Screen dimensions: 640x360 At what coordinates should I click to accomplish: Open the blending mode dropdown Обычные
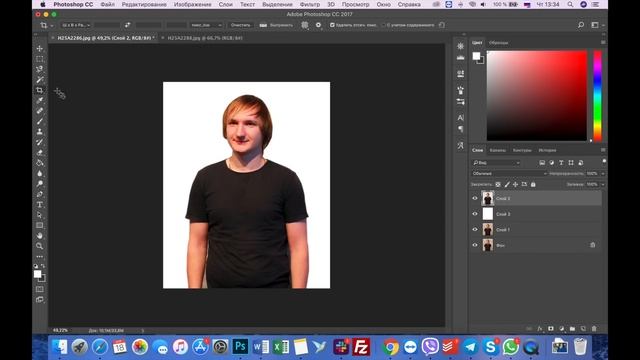509,173
